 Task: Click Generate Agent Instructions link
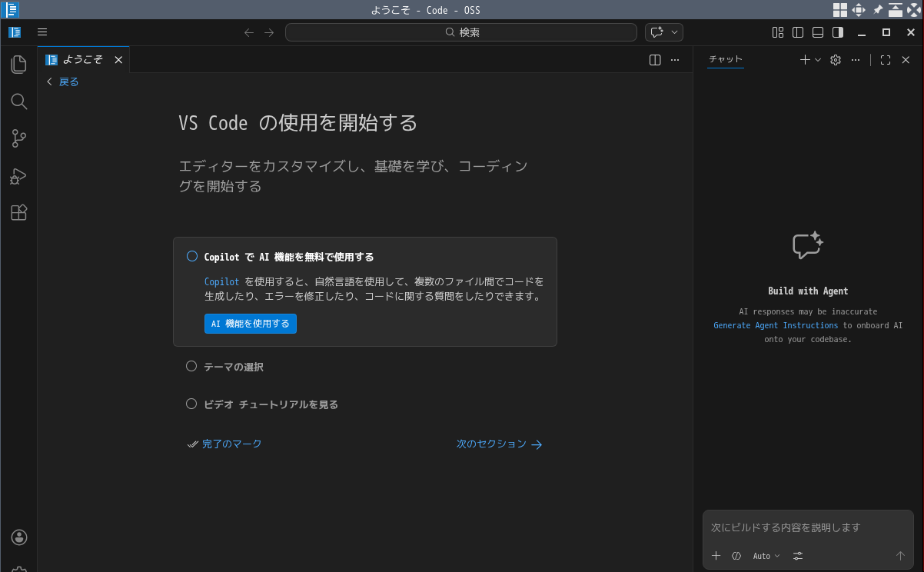click(x=776, y=325)
